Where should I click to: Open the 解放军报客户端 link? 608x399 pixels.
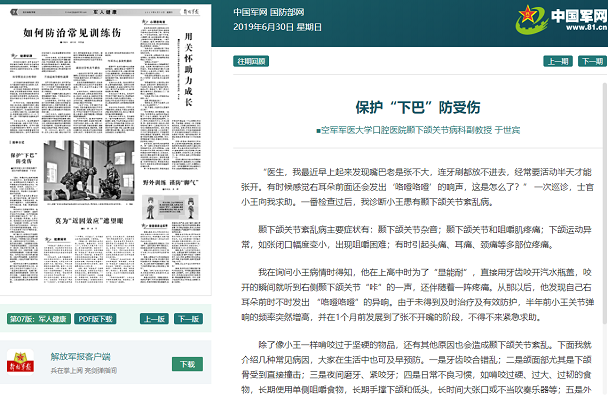80,356
